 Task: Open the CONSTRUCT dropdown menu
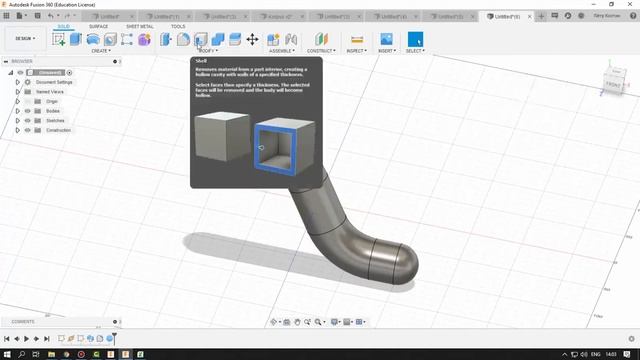click(x=321, y=51)
